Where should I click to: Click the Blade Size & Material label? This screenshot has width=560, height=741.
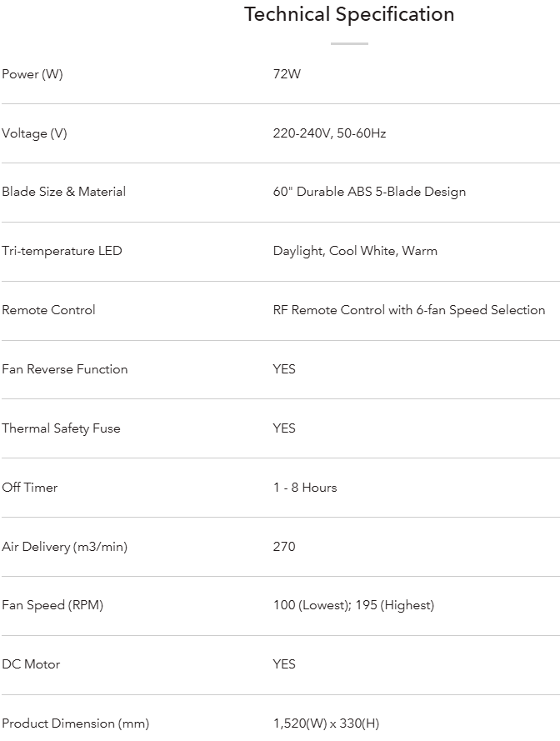64,192
